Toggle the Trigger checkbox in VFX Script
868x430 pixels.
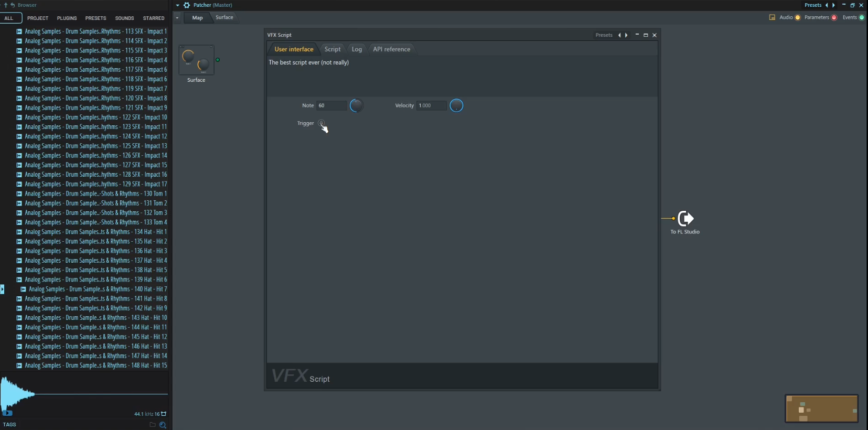click(x=322, y=123)
